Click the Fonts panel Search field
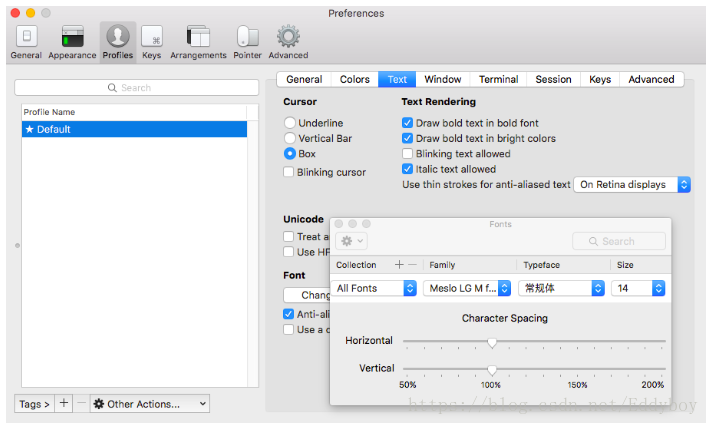709x425 pixels. click(x=619, y=241)
